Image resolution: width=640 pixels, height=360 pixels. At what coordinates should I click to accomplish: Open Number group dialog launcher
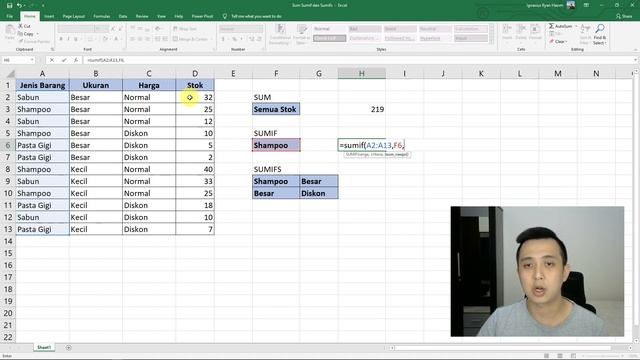click(x=263, y=49)
